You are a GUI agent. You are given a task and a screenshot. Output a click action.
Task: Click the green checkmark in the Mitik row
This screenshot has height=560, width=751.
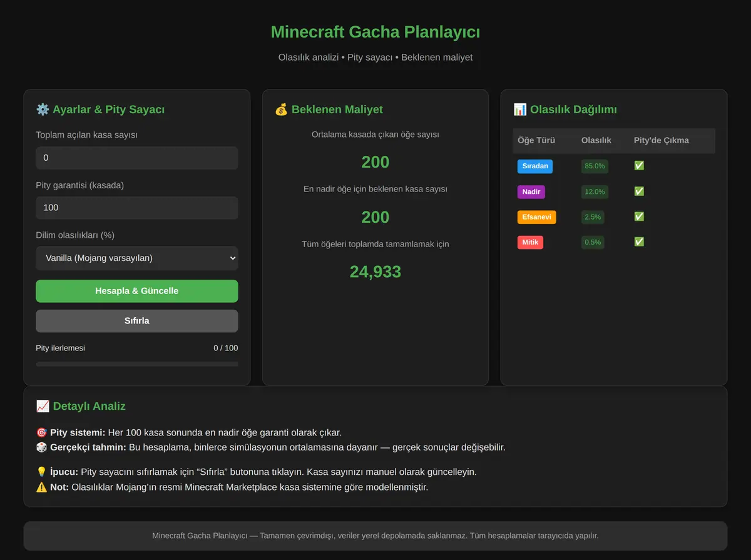pyautogui.click(x=639, y=242)
